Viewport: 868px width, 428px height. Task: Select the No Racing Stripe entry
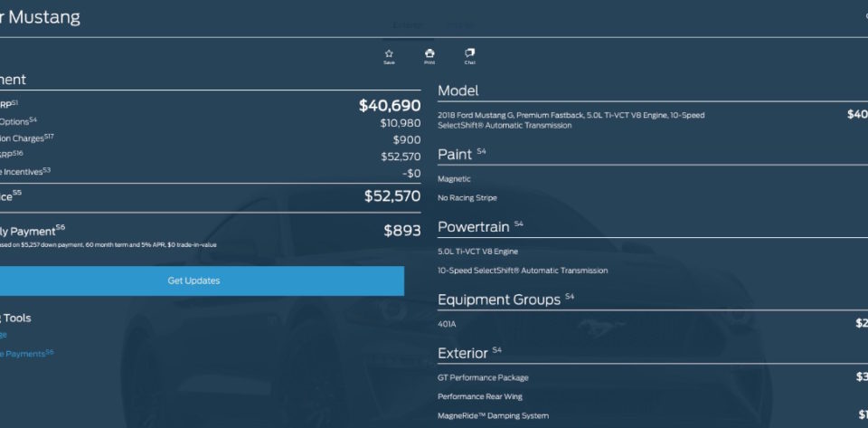pos(467,197)
